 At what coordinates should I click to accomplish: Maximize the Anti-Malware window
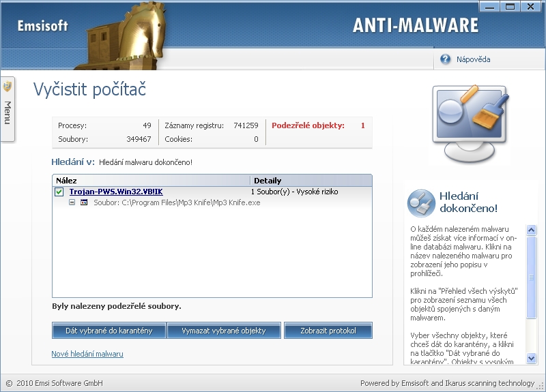click(510, 7)
